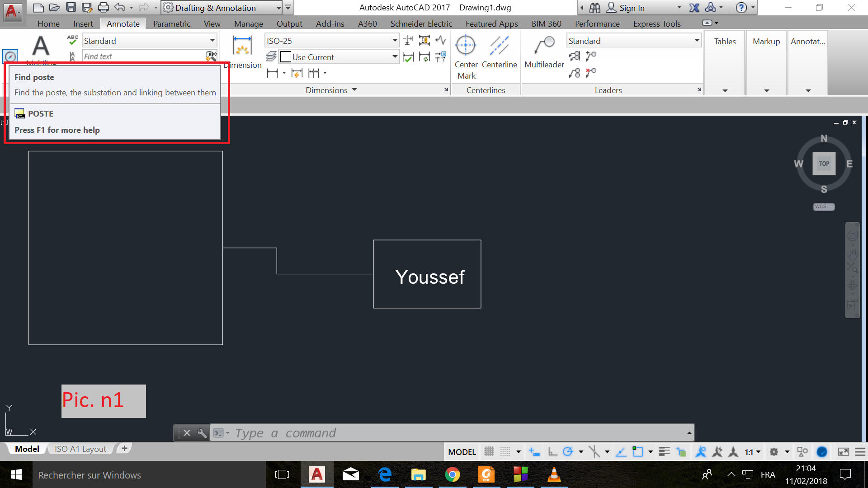Expand the Drafting & Annotation workspace dropdown
Viewport: 868px width, 488px height.
pyautogui.click(x=278, y=8)
